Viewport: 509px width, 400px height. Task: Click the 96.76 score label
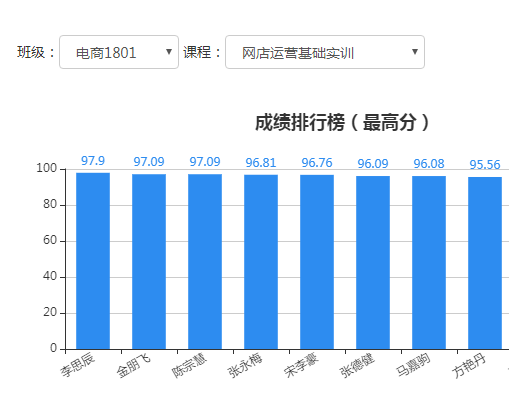(x=317, y=163)
